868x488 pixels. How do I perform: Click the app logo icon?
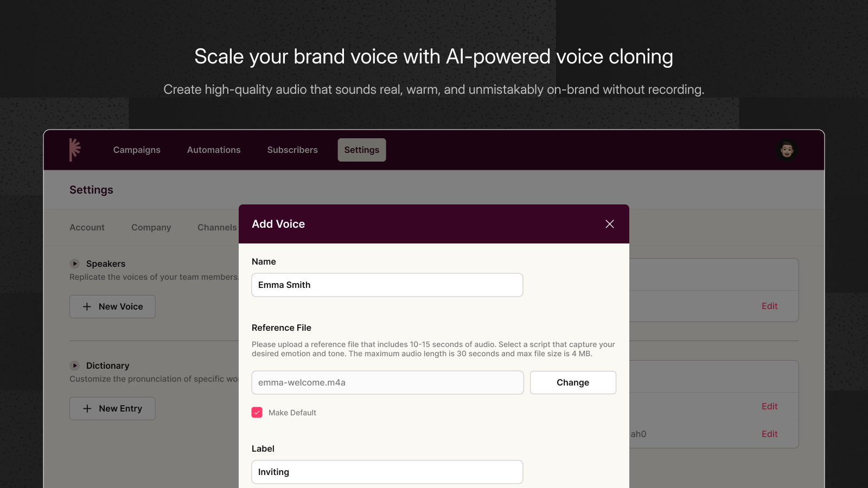coord(75,150)
